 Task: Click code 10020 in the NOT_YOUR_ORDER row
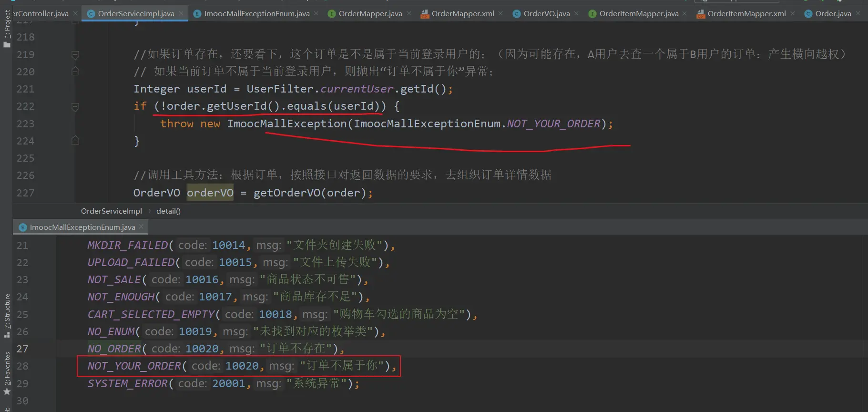tap(242, 366)
